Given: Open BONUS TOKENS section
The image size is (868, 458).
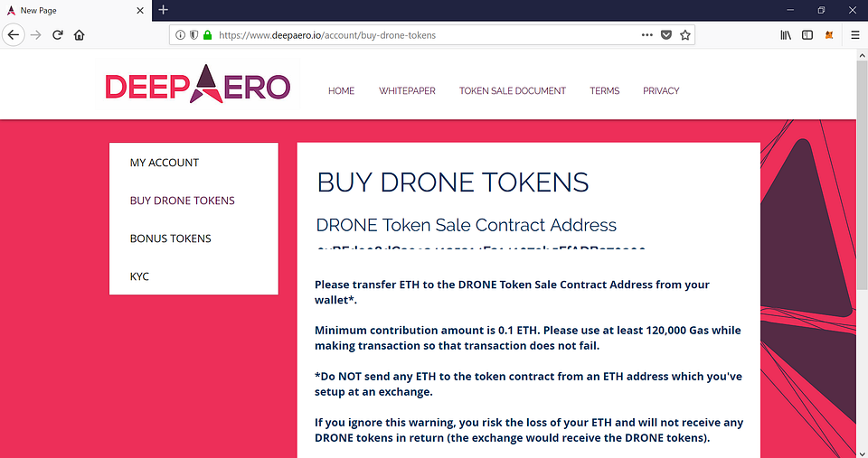Looking at the screenshot, I should (x=171, y=238).
